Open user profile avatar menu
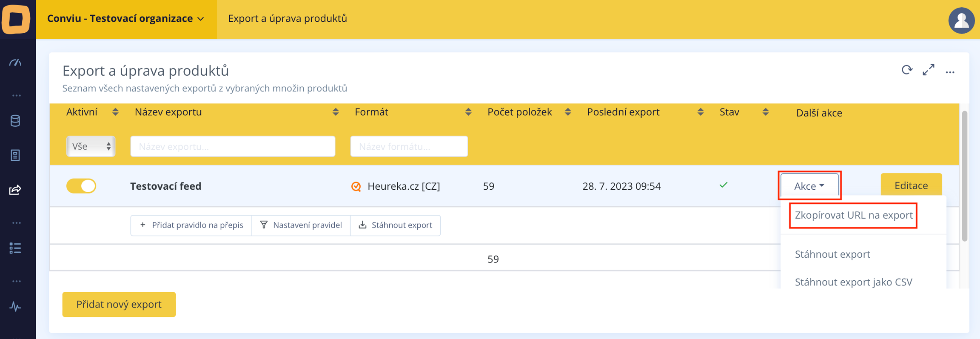This screenshot has height=339, width=980. 961,20
